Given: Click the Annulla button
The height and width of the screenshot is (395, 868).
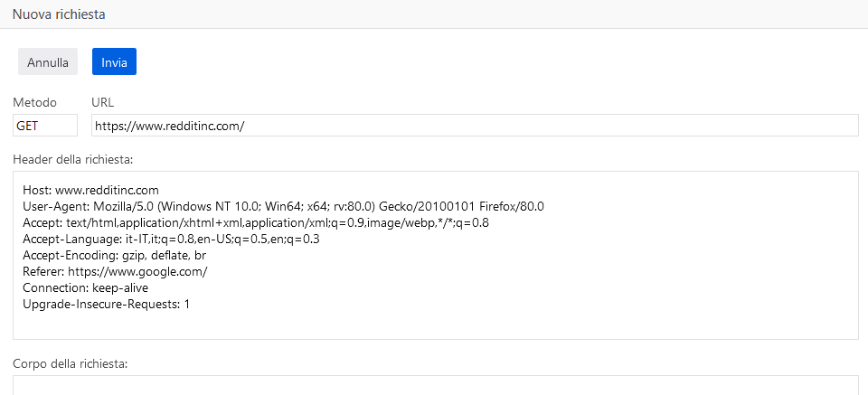Looking at the screenshot, I should [48, 62].
